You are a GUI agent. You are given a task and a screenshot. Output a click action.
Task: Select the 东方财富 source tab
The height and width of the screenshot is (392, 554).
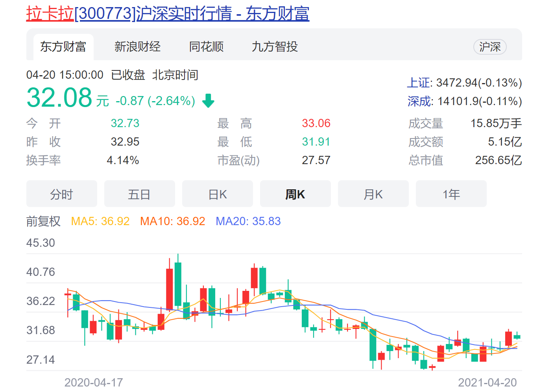63,47
